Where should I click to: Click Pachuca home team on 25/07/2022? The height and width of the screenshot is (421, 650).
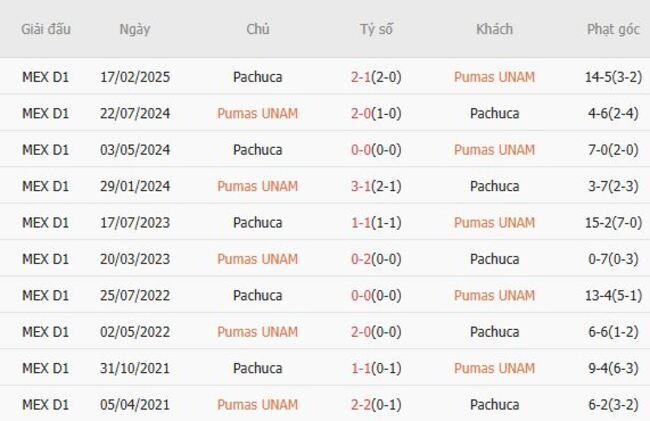coord(257,296)
